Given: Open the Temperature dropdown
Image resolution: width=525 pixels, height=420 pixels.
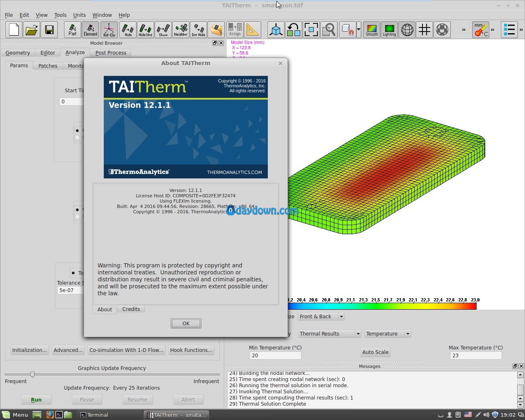Looking at the screenshot, I should [x=388, y=333].
